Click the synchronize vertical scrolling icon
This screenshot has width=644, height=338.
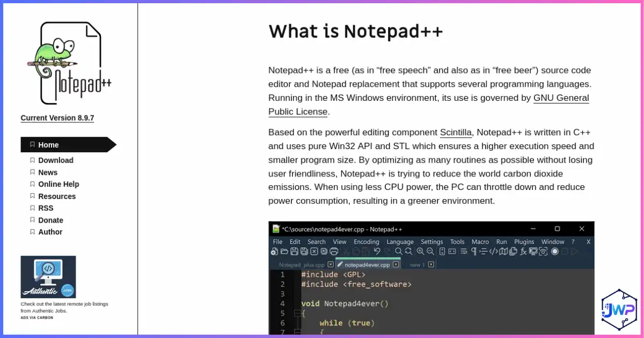click(442, 251)
